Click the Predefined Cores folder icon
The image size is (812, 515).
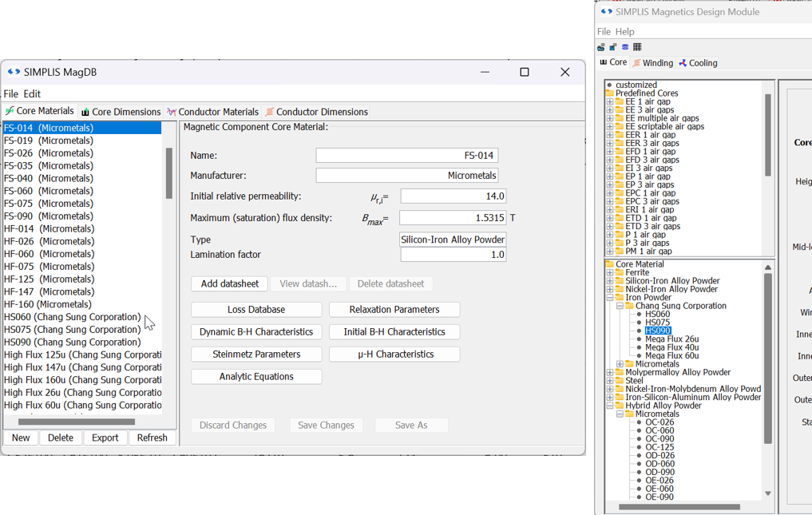click(610, 93)
